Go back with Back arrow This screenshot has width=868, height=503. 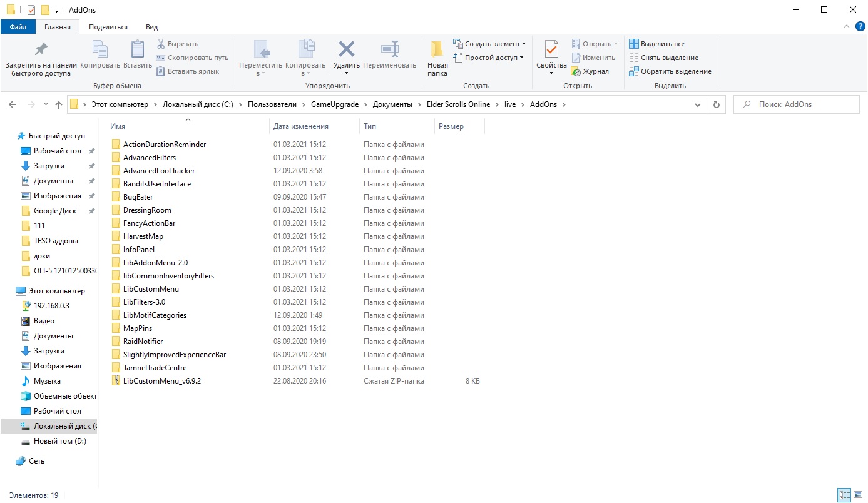[x=13, y=104]
